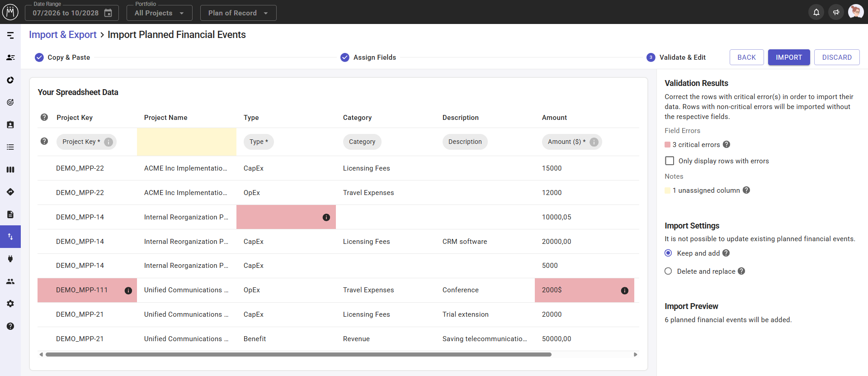
Task: Click the Import & Export breadcrumb link
Action: tap(63, 35)
